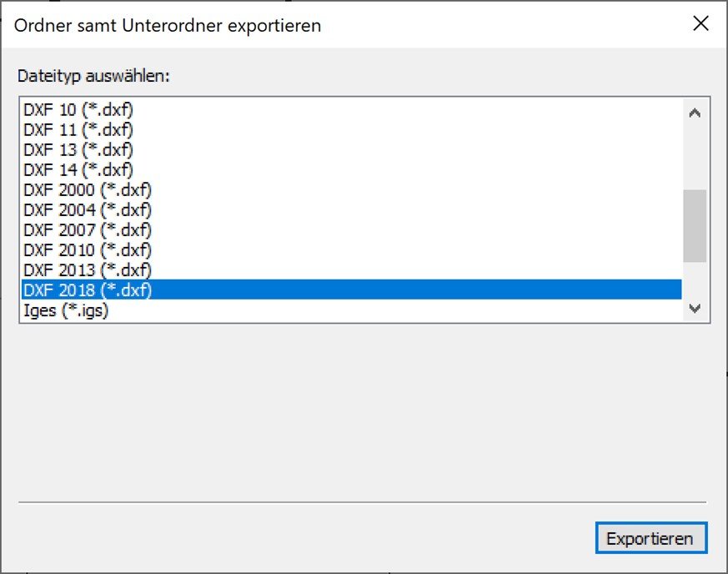This screenshot has width=728, height=574.
Task: Close the export dialog window
Action: pos(701,23)
